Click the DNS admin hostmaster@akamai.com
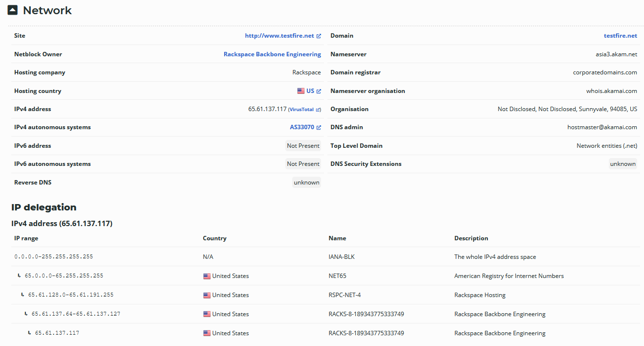Image resolution: width=644 pixels, height=346 pixels. [602, 127]
